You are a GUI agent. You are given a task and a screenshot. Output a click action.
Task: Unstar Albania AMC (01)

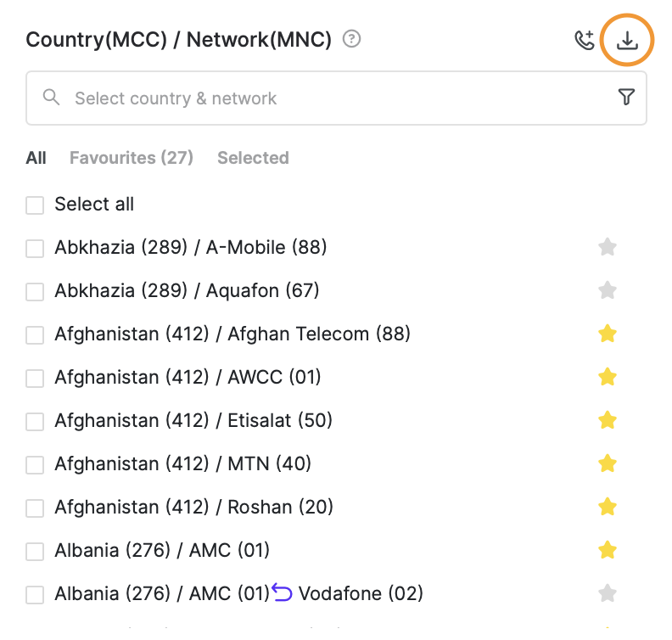point(608,550)
